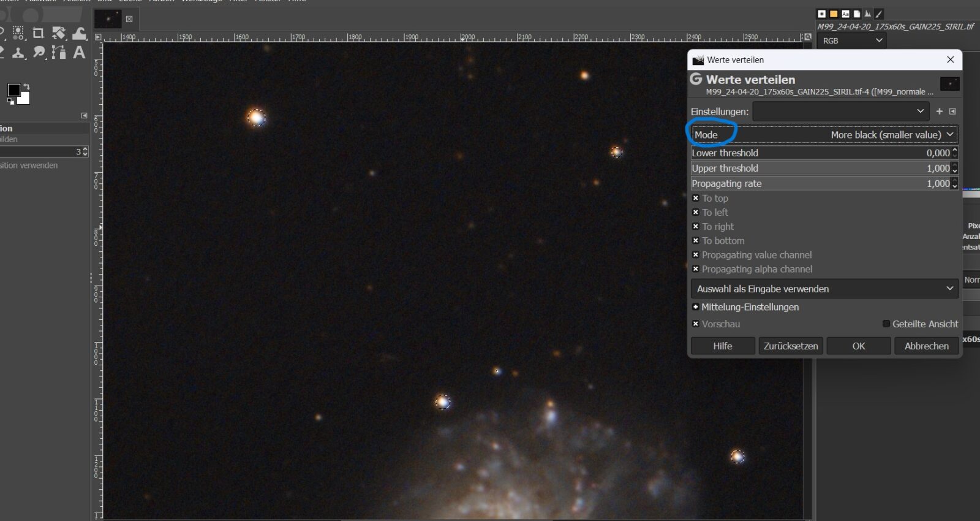Open the paintbrush dock tab
Screen dimensions: 980x521
click(x=879, y=13)
